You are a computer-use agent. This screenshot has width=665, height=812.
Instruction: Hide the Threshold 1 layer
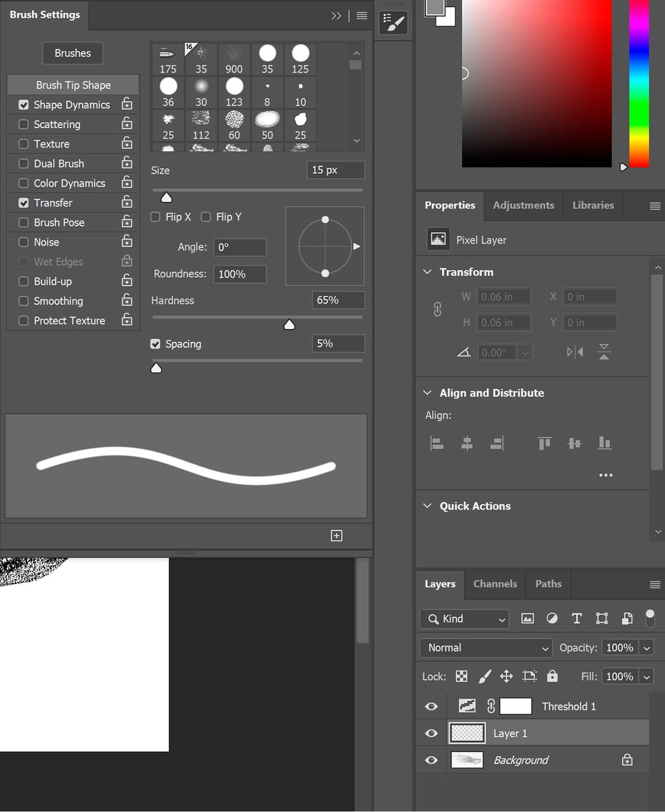[431, 706]
